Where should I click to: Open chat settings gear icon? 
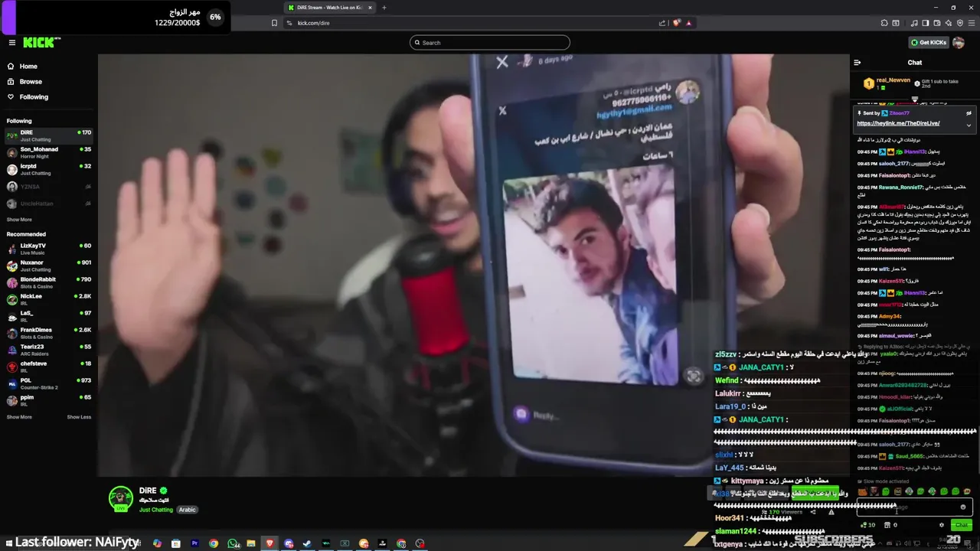(942, 525)
